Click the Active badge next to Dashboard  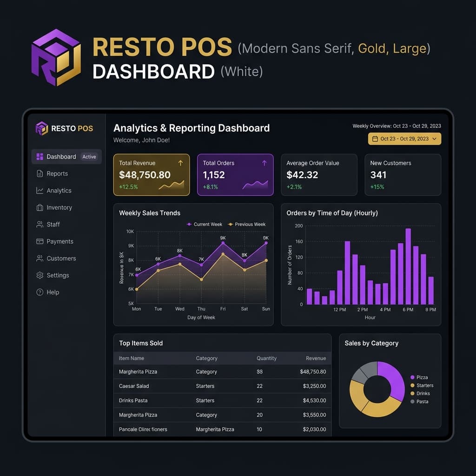[x=89, y=157]
